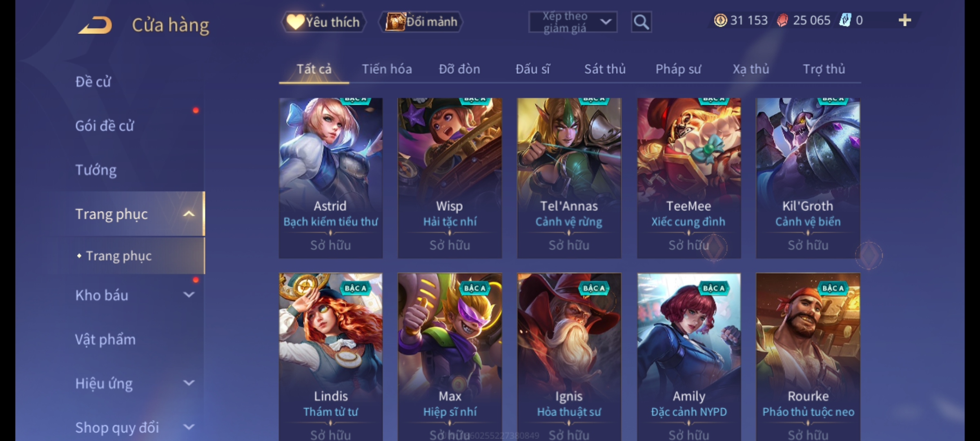
Task: Tap the red ruby currency icon
Action: point(782,20)
